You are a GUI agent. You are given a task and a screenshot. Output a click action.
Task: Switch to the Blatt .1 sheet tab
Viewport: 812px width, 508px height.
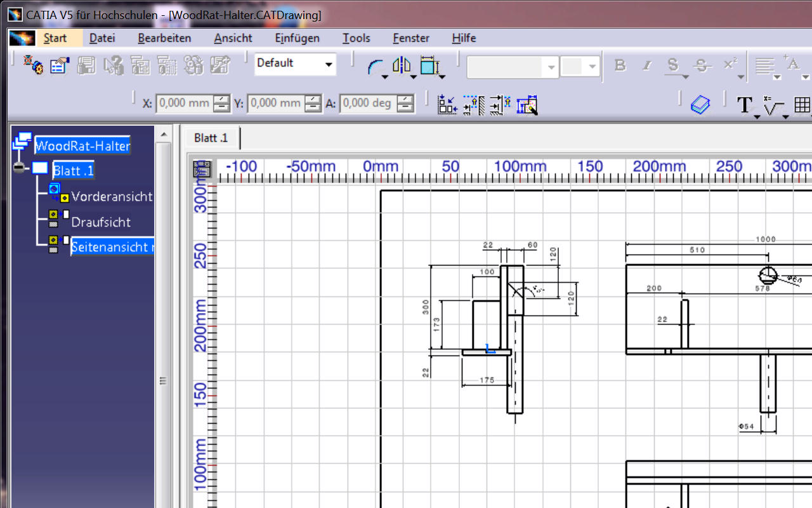pos(211,138)
